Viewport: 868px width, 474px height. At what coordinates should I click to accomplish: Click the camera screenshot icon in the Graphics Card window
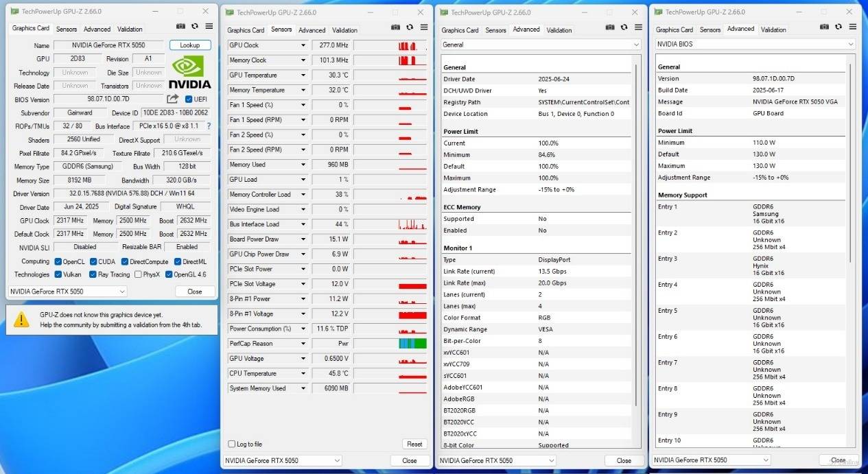pyautogui.click(x=180, y=26)
